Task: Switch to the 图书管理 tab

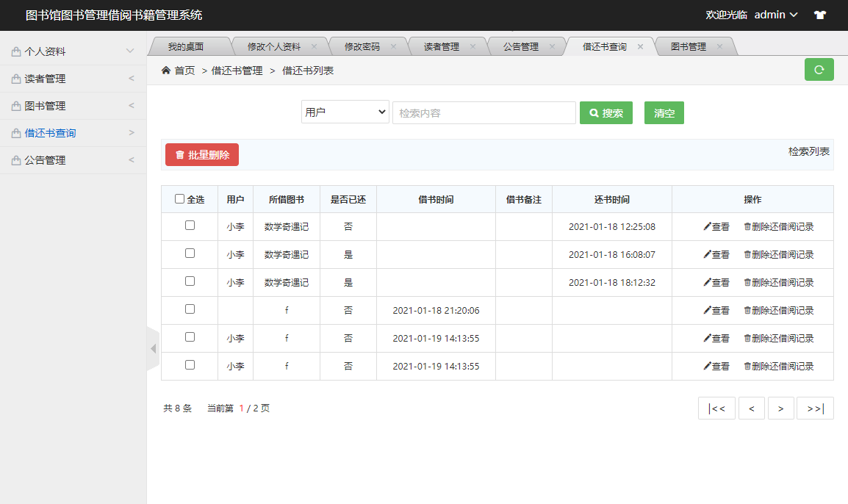Action: point(688,46)
